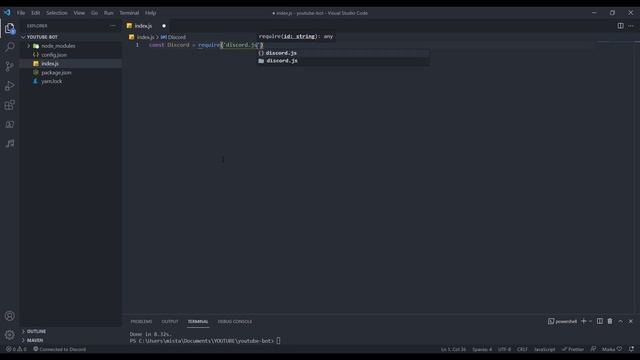Screen dimensions: 640x360
Task: Split the terminal pane
Action: coord(600,321)
